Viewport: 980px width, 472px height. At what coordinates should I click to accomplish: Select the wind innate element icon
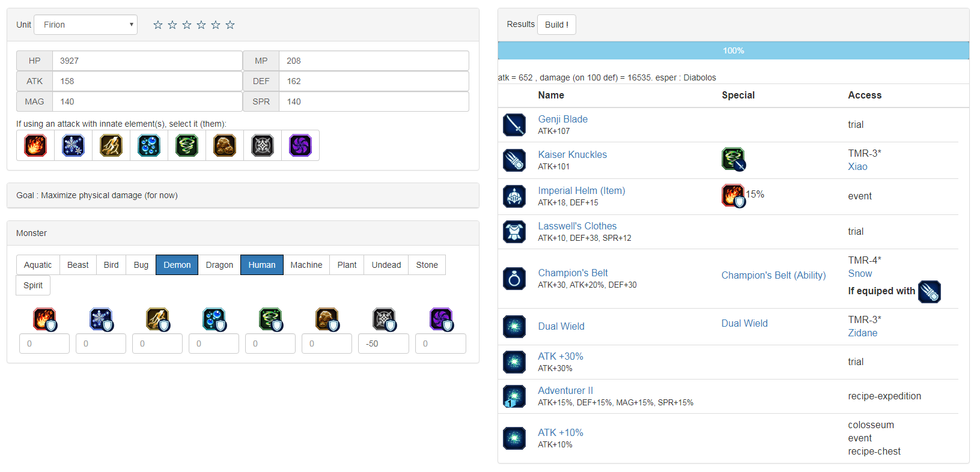pos(187,145)
